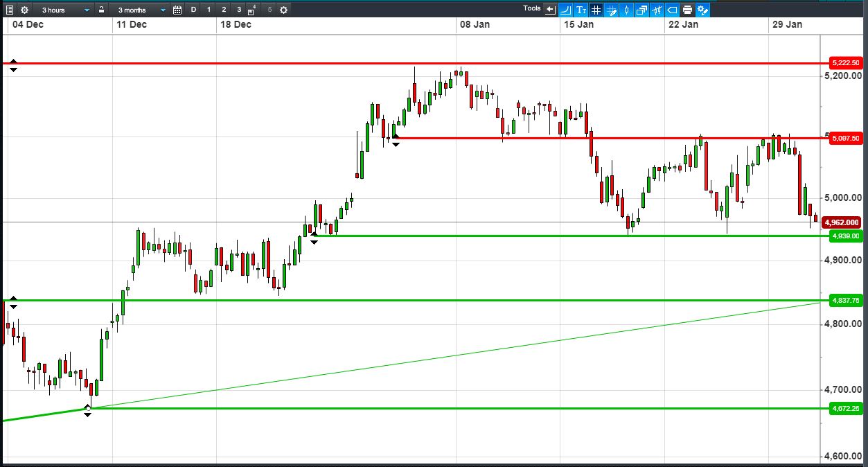Select the D layout preset

[193, 10]
